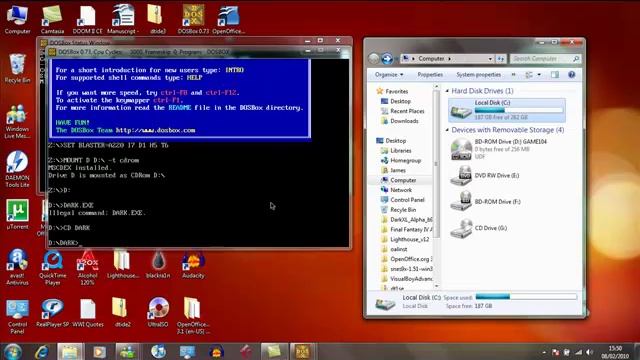The height and width of the screenshot is (360, 640).
Task: Launch Audacity desktop shortcut
Action: coord(193,264)
